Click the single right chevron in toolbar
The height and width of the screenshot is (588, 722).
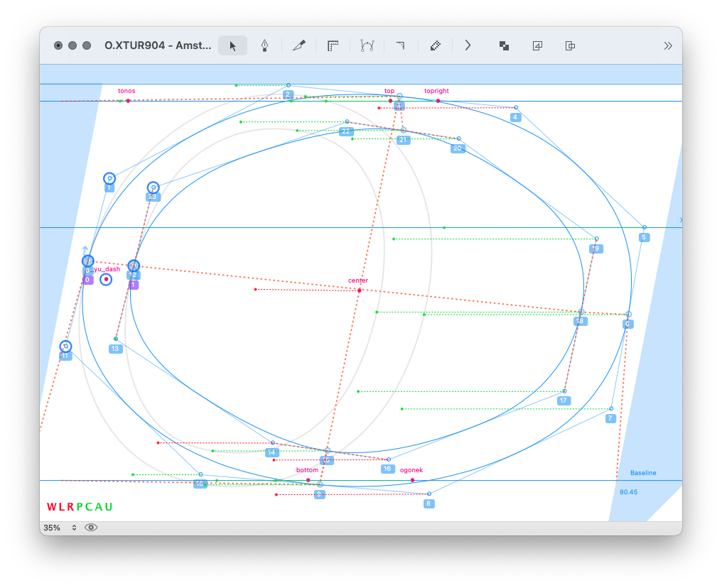(x=468, y=45)
